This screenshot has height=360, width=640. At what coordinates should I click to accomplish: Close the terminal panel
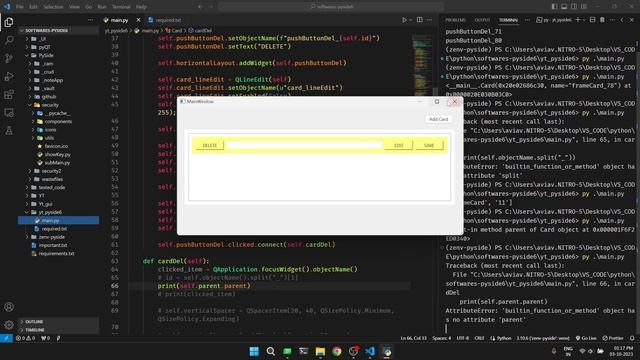[632, 20]
